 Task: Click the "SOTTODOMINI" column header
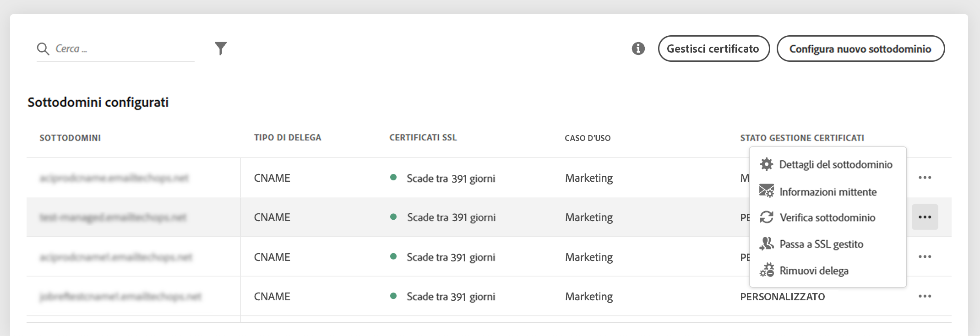(x=70, y=138)
